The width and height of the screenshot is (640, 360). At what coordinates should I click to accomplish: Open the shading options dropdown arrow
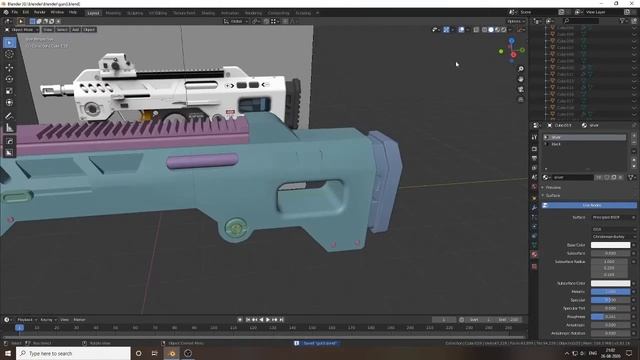pos(511,29)
